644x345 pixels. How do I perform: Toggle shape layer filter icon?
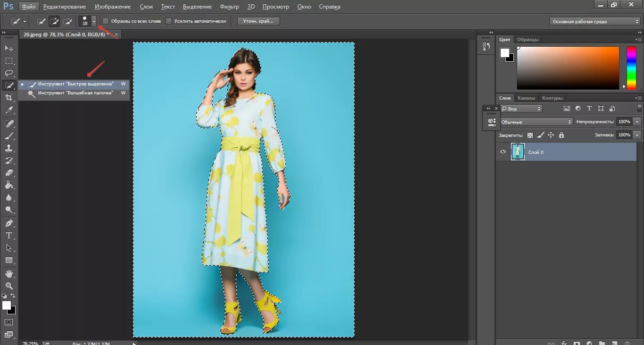601,109
